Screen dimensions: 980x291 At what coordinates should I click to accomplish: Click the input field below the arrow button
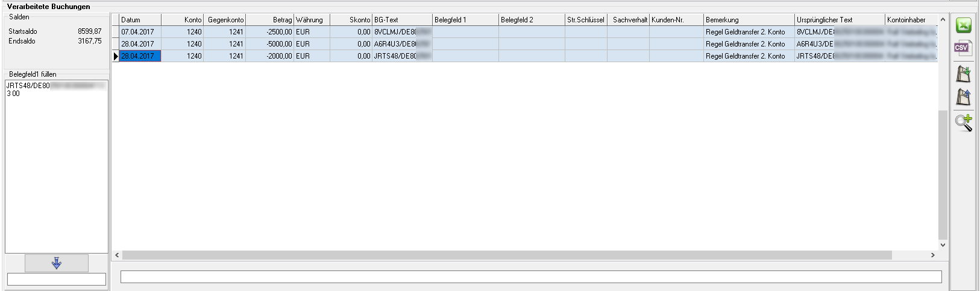[57, 279]
